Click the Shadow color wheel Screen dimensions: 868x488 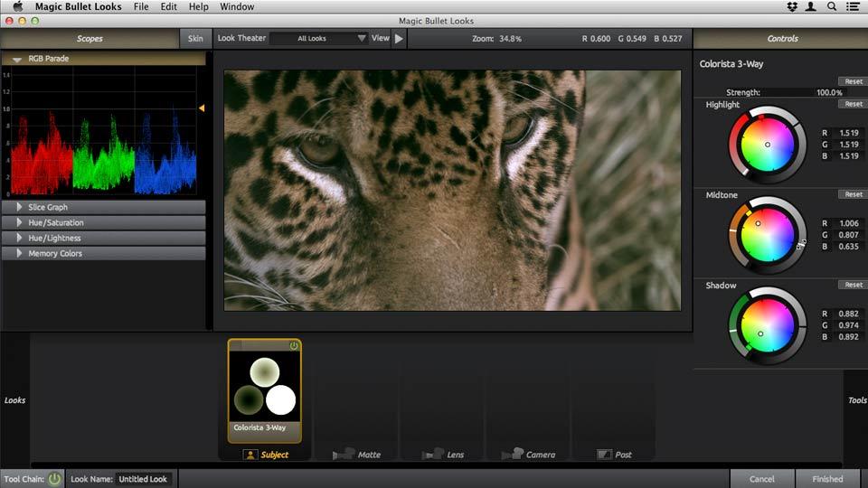[x=768, y=325]
